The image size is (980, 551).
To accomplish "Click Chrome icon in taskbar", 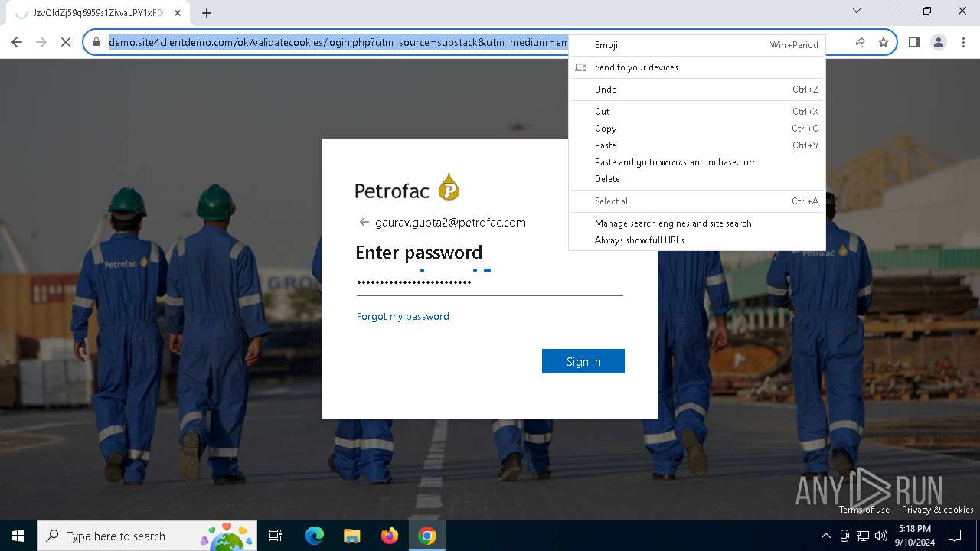I will coord(427,536).
